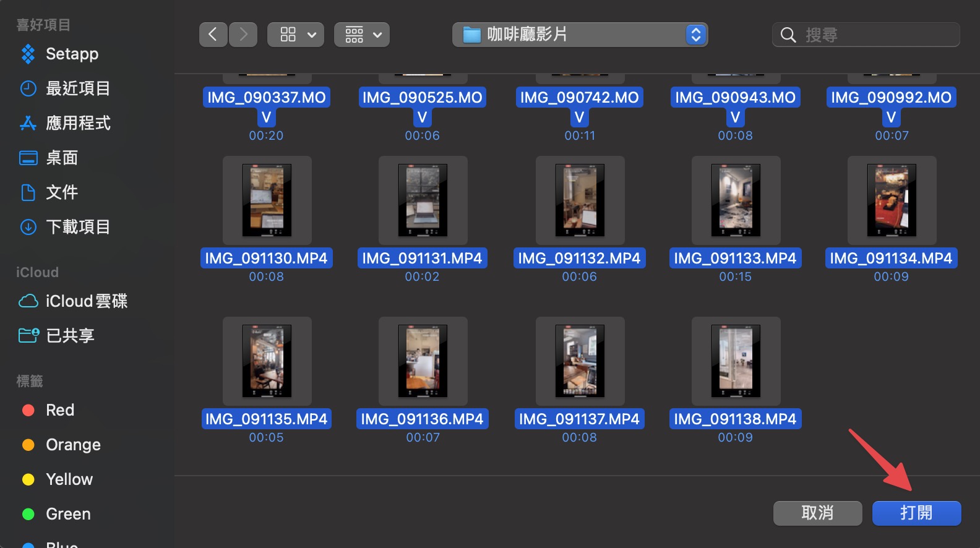
Task: Click the 應用程式 label in sidebar
Action: 79,123
